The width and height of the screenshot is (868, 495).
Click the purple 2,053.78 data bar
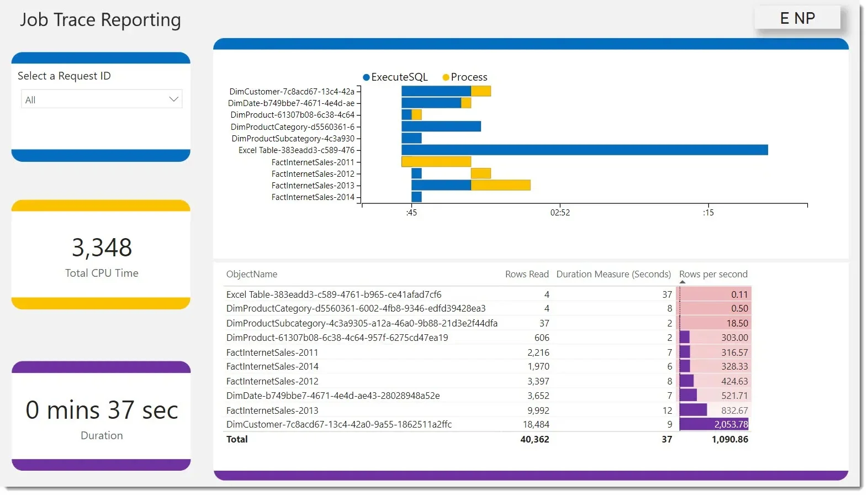(x=713, y=424)
